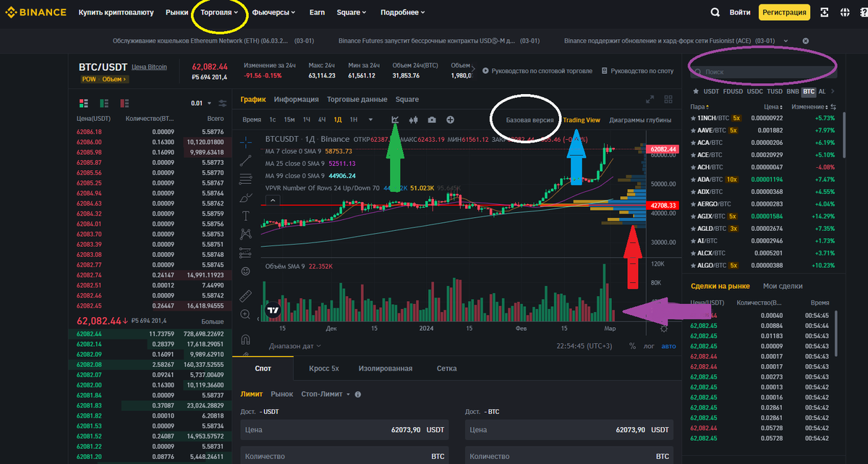The image size is (868, 464).
Task: Select the brush drawing tool
Action: tap(246, 197)
